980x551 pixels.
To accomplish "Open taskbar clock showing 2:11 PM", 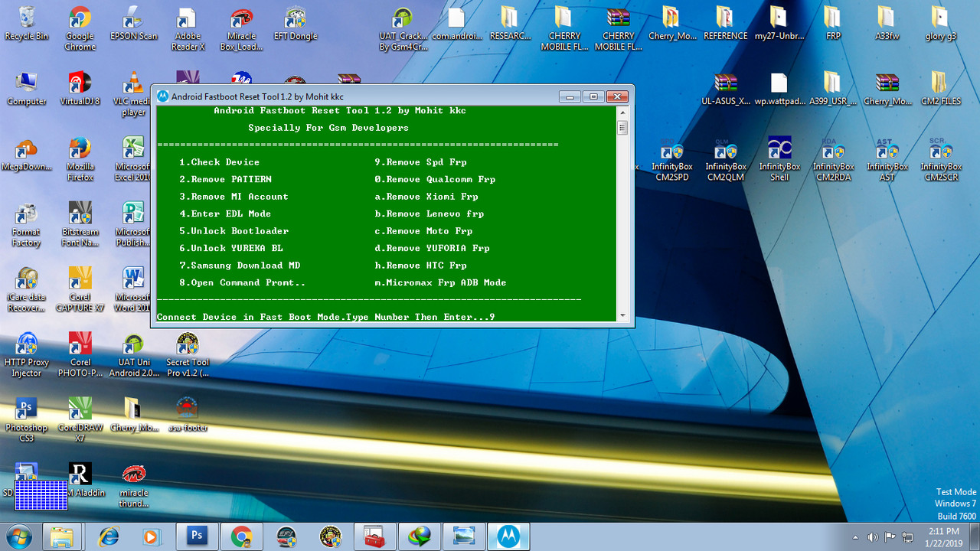I will pyautogui.click(x=943, y=536).
